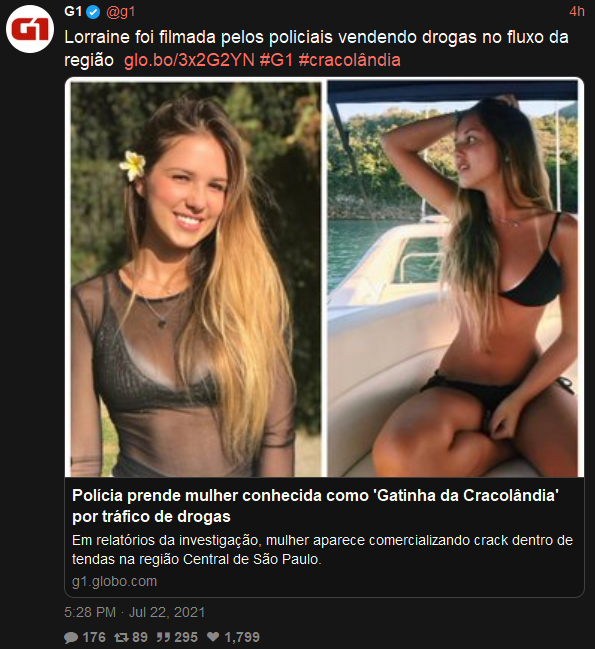The image size is (595, 649).
Task: Open the #cracolândia hashtag
Action: 350,60
